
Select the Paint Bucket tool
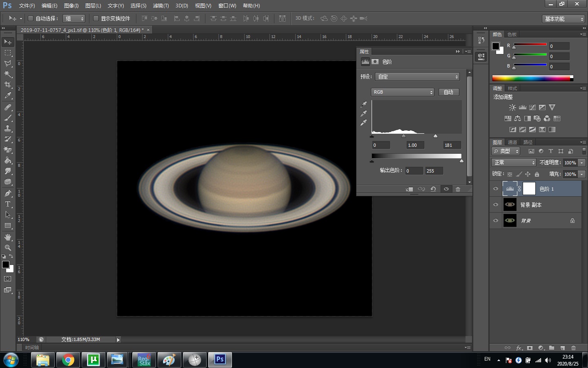pos(8,160)
